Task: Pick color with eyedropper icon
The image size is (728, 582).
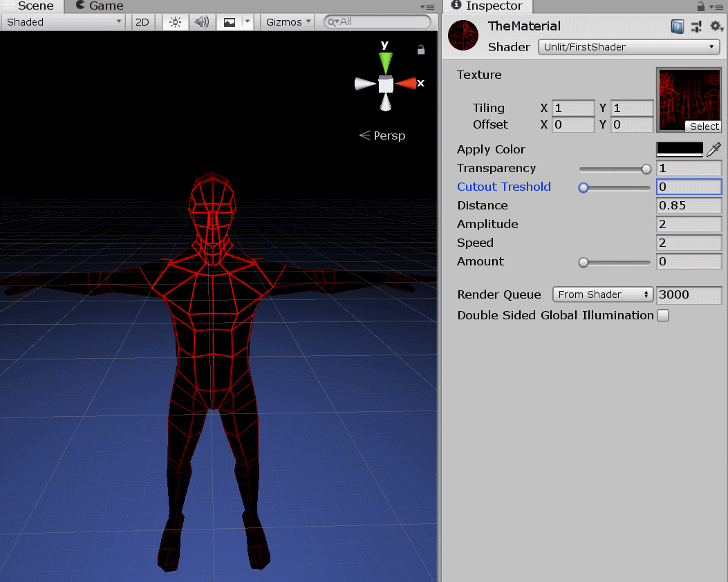Action: tap(713, 149)
